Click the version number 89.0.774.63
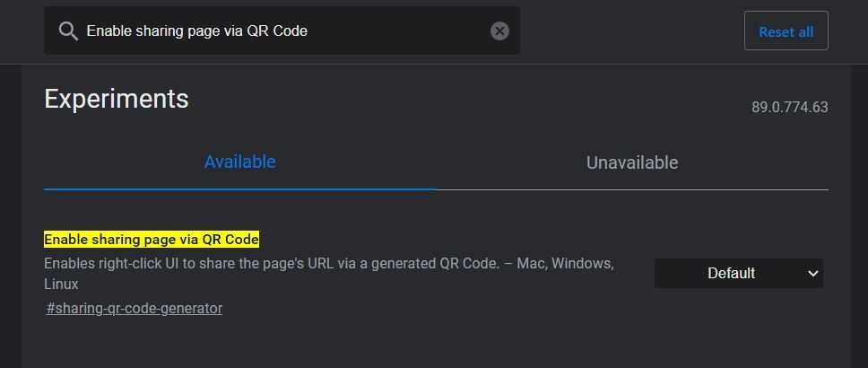The image size is (868, 368). [x=789, y=108]
